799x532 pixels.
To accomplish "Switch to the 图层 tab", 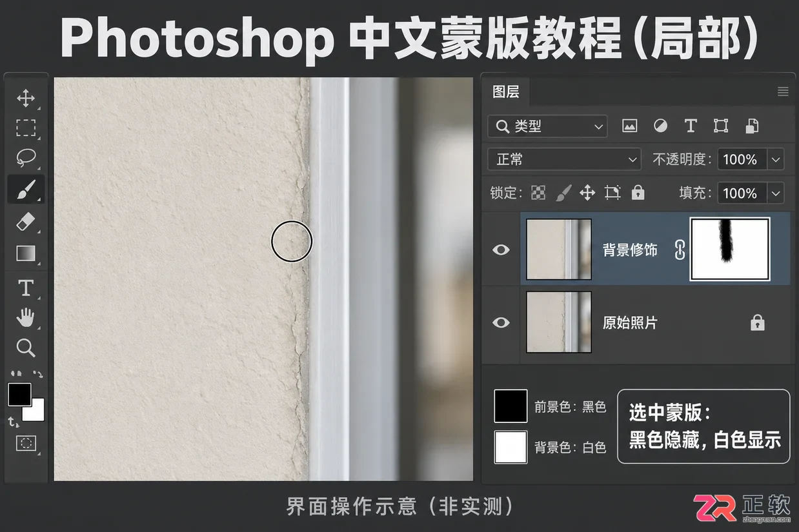I will point(506,92).
